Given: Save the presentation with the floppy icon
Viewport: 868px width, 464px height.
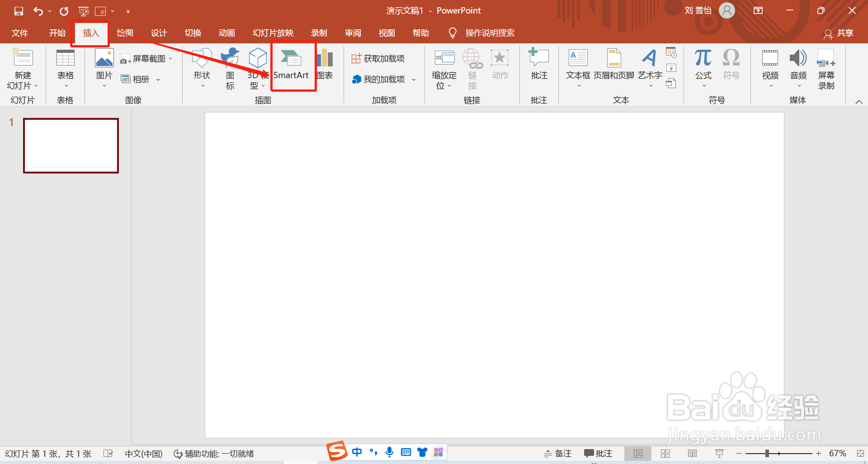Looking at the screenshot, I should tap(19, 11).
